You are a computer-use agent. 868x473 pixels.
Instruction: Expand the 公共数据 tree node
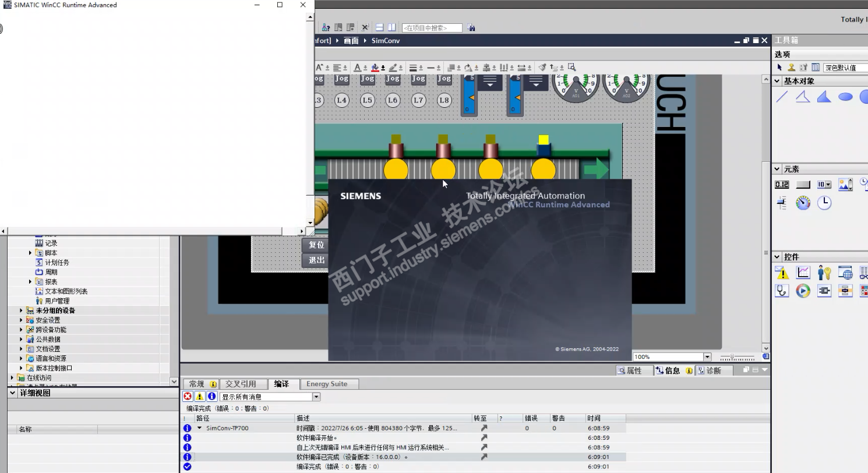[x=22, y=339]
